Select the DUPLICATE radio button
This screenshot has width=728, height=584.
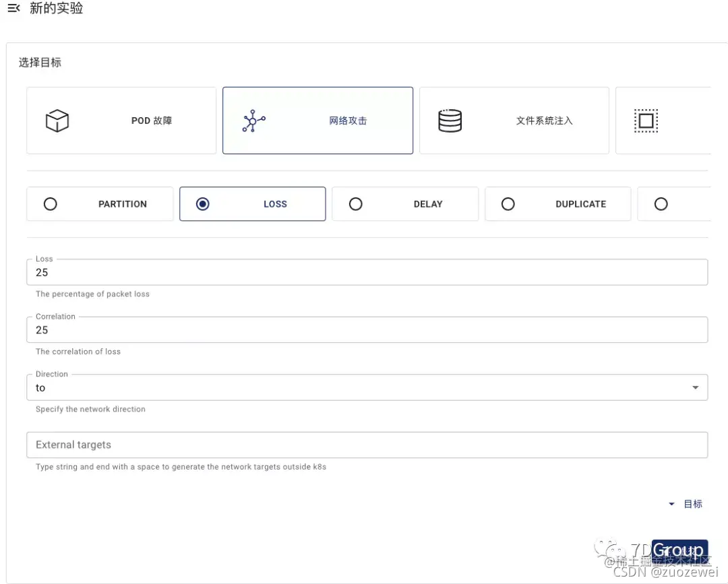508,203
